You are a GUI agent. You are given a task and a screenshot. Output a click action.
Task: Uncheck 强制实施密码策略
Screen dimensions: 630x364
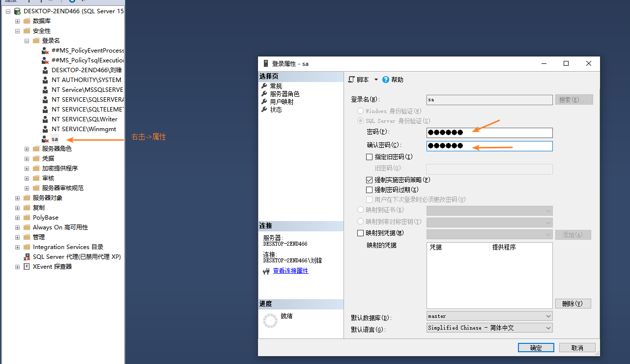369,180
